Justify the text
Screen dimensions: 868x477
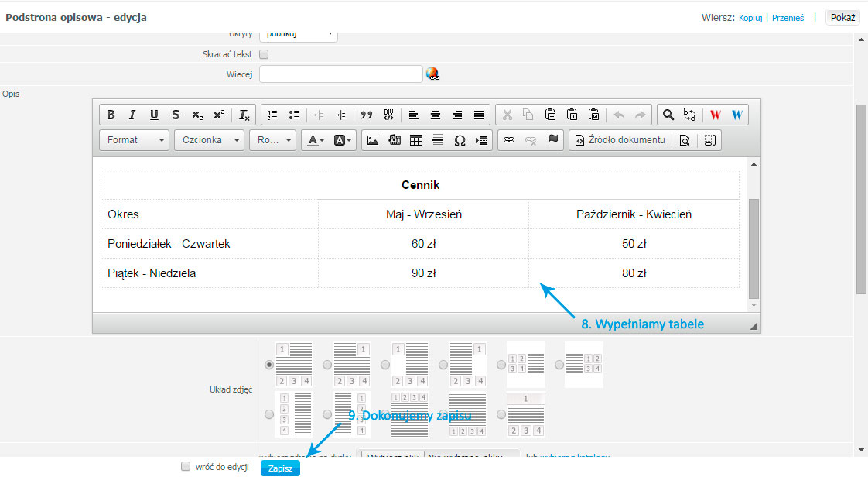pyautogui.click(x=479, y=115)
